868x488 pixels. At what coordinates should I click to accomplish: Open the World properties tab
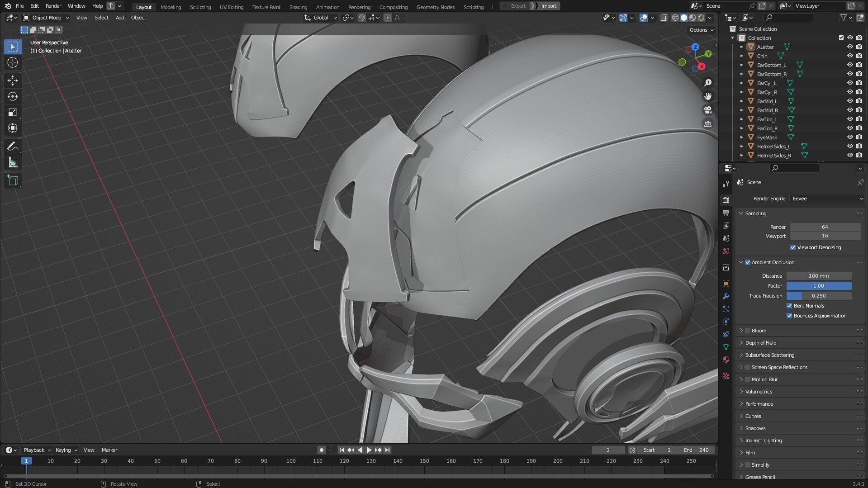(x=726, y=251)
